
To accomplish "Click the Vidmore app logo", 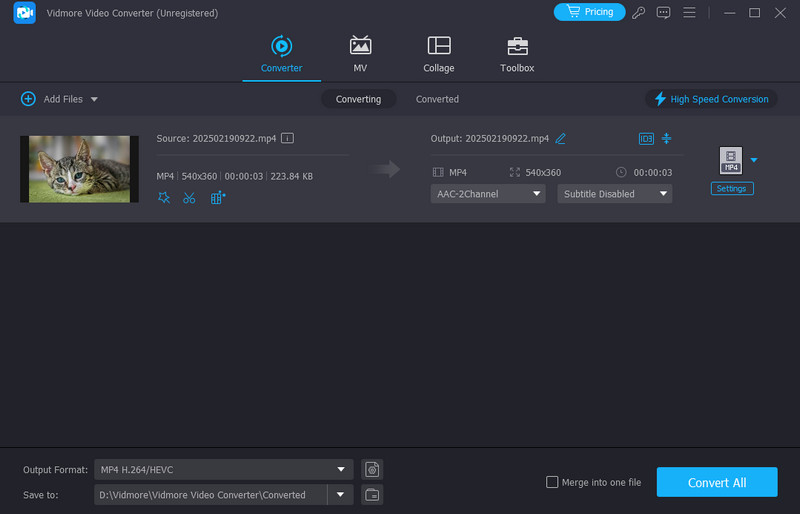I will tap(24, 13).
